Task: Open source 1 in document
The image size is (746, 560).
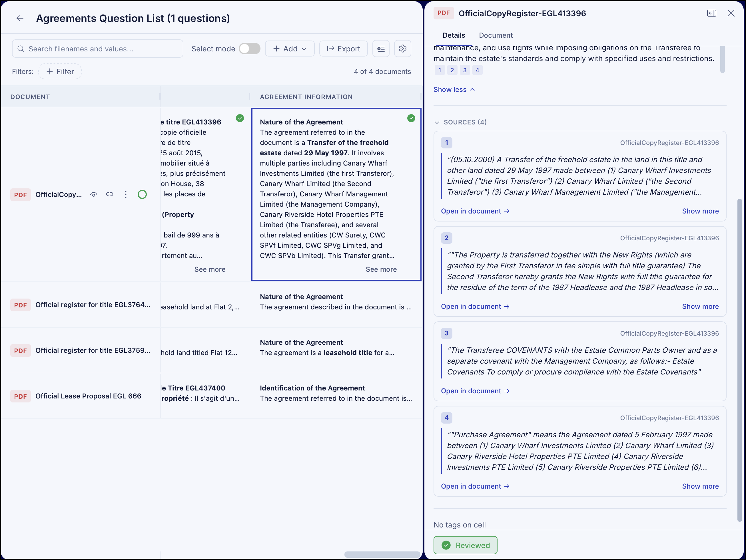Action: (475, 211)
